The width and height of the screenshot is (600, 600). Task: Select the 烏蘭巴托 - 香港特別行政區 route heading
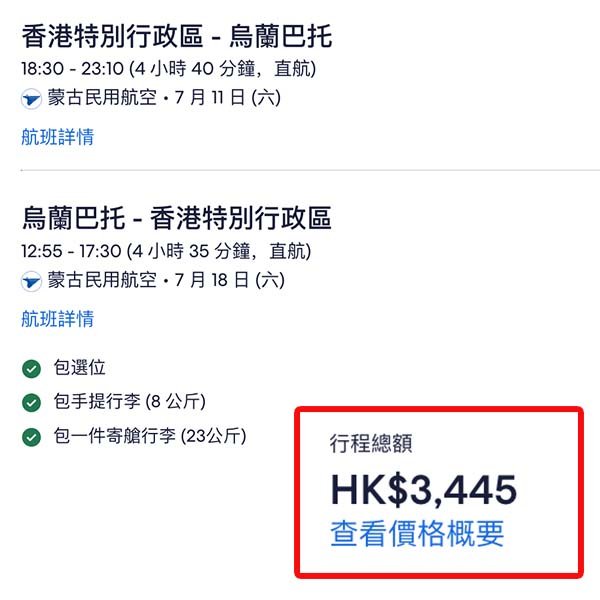click(x=177, y=218)
